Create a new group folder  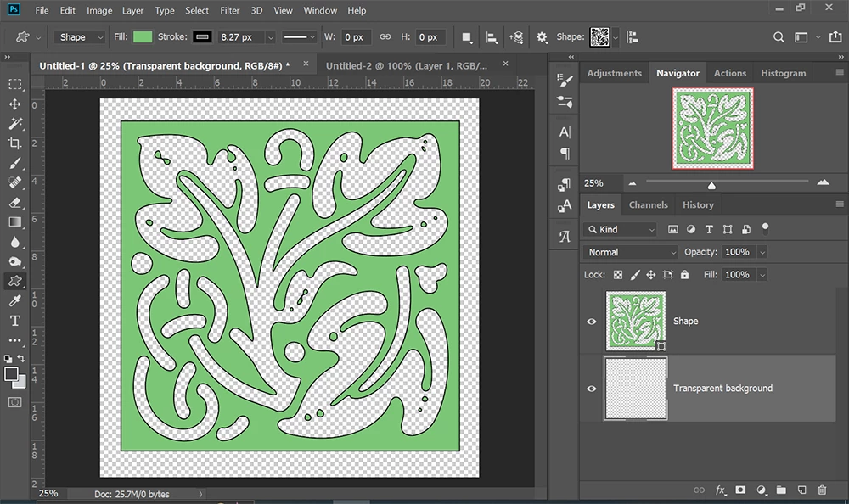click(x=781, y=490)
